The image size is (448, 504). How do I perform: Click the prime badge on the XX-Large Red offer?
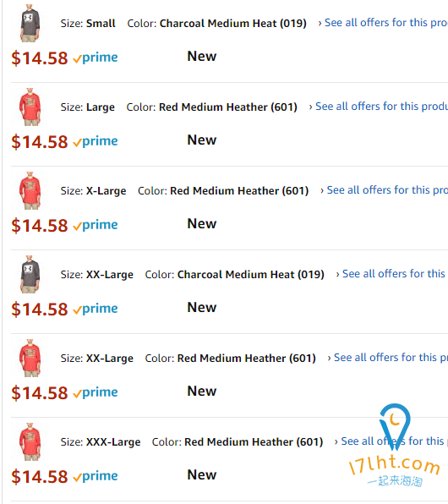tap(96, 392)
